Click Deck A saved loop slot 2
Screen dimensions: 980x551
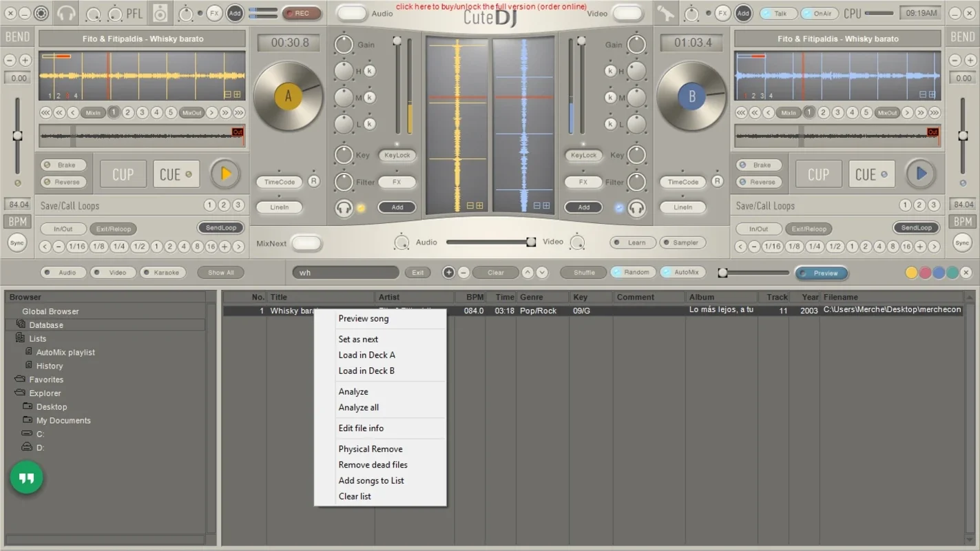pos(224,205)
